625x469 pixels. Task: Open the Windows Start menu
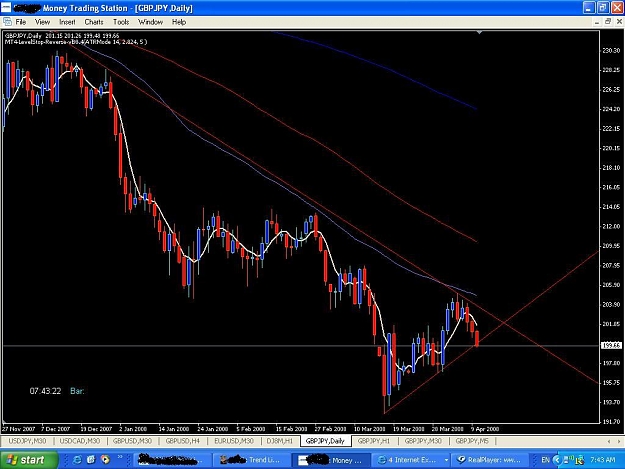pos(29,460)
